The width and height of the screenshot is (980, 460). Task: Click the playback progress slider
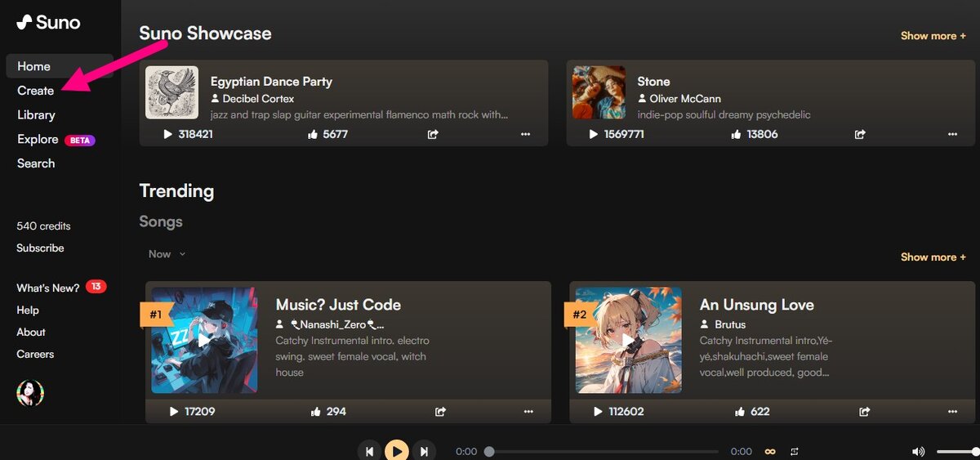604,451
